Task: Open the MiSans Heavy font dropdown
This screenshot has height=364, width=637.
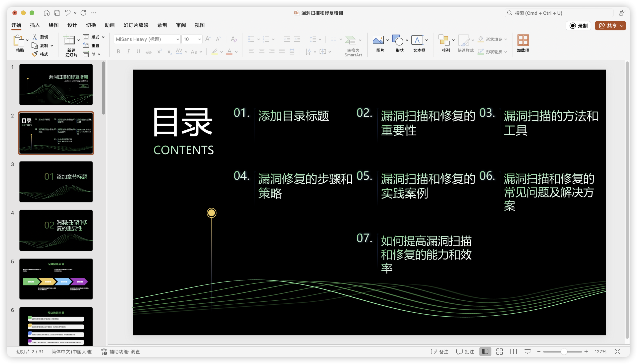Action: [177, 39]
